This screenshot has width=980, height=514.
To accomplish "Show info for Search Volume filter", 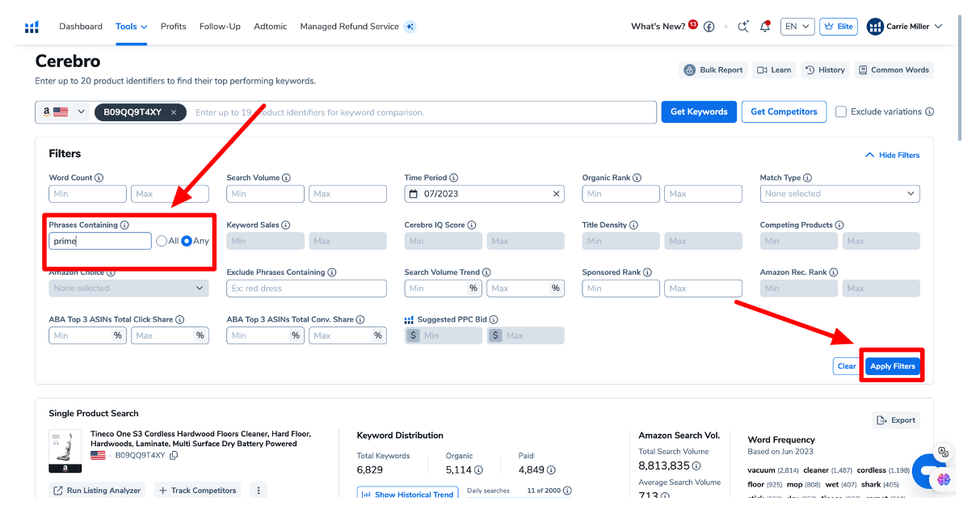I will [286, 178].
